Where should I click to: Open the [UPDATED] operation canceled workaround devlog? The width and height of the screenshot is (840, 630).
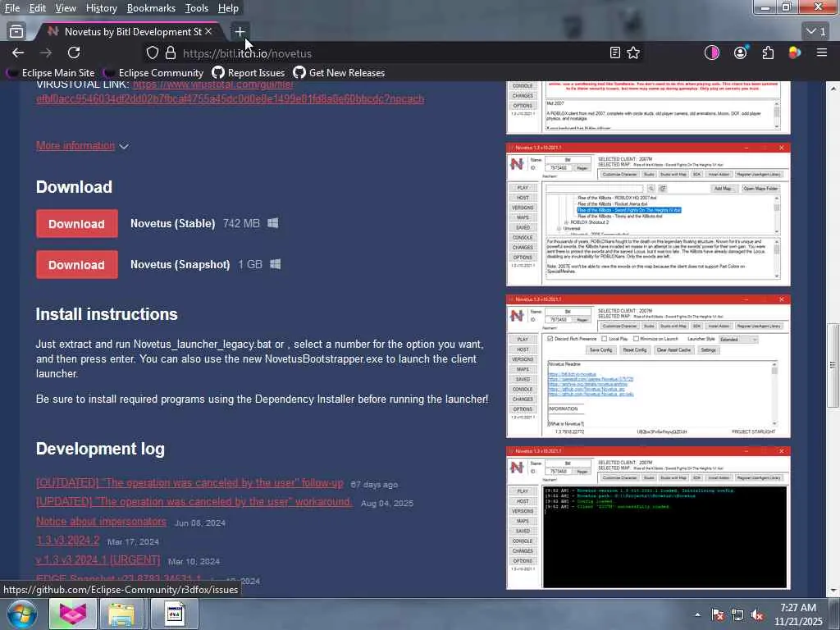coord(194,502)
